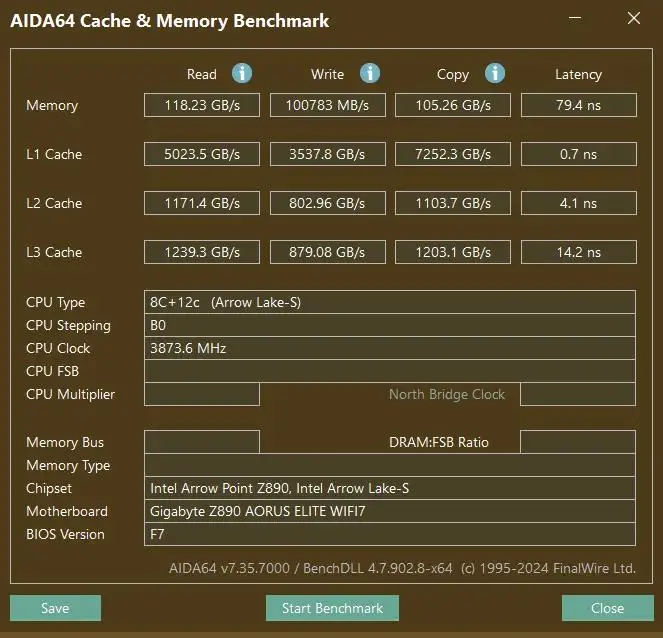Screen dimensions: 663x638
Task: Click the Motherboard label
Action: 67,511
